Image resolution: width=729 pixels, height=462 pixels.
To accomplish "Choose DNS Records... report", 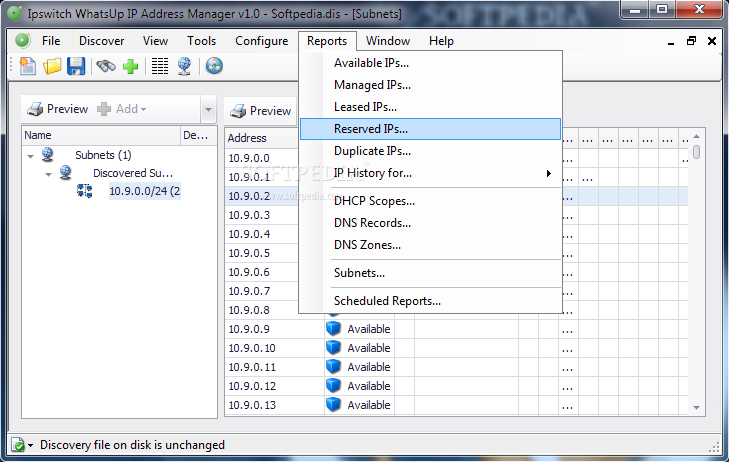I will [431, 223].
